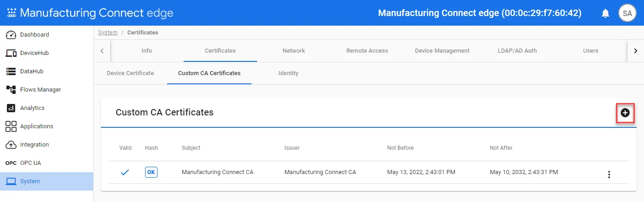644x202 pixels.
Task: Click the Integration cloud icon
Action: 11,145
